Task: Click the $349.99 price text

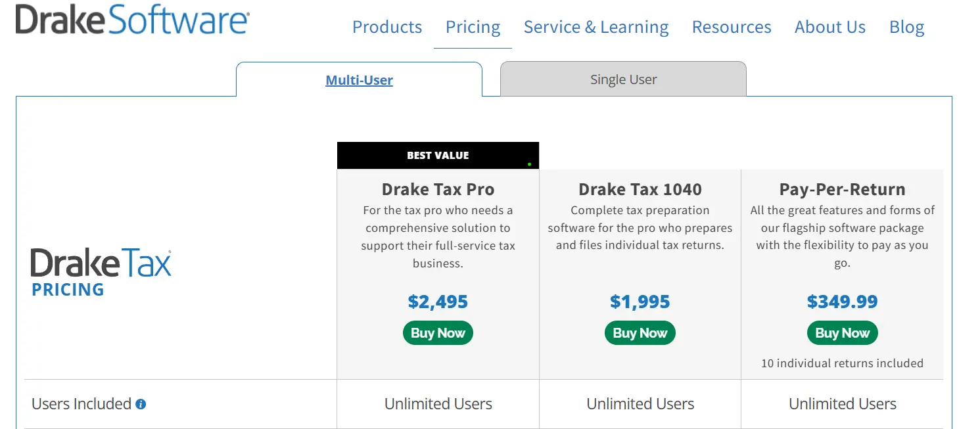Action: 843,302
